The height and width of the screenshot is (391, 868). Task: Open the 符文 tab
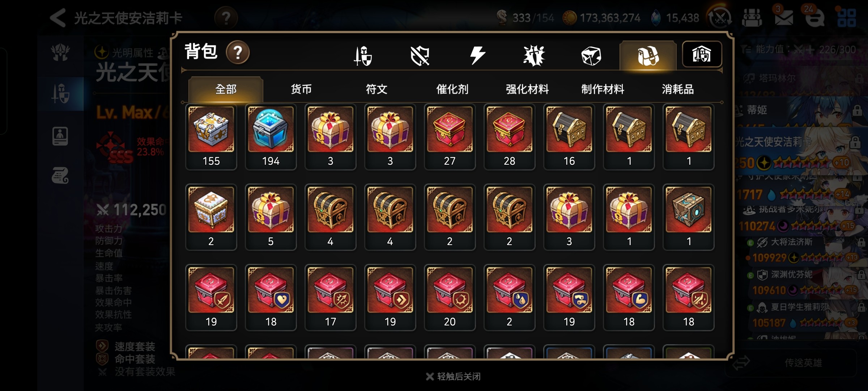pos(376,89)
